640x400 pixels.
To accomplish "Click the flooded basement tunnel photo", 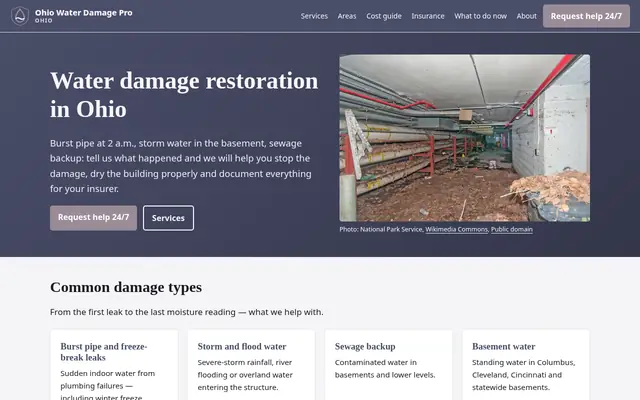I will pyautogui.click(x=464, y=138).
